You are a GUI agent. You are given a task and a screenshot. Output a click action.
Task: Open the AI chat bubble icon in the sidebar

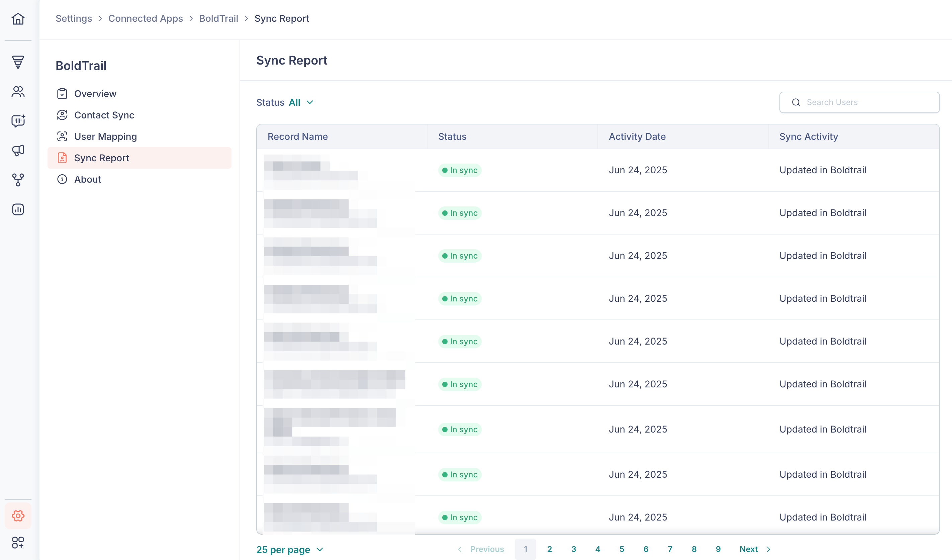click(x=18, y=121)
